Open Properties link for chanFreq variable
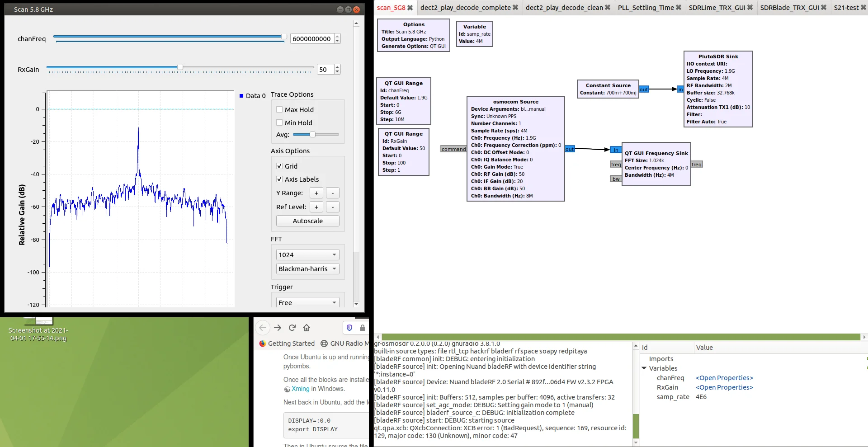Image resolution: width=868 pixels, height=447 pixels. (724, 378)
